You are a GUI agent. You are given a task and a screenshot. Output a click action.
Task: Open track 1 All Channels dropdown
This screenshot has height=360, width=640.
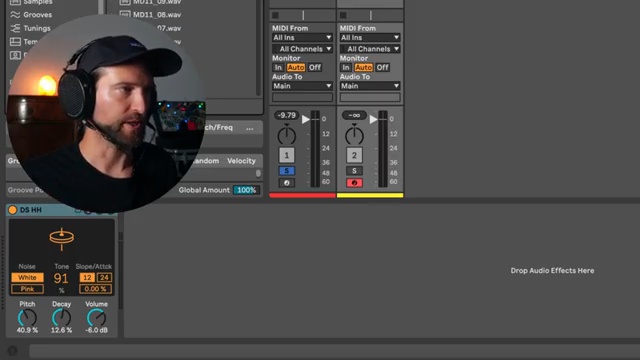pos(302,49)
